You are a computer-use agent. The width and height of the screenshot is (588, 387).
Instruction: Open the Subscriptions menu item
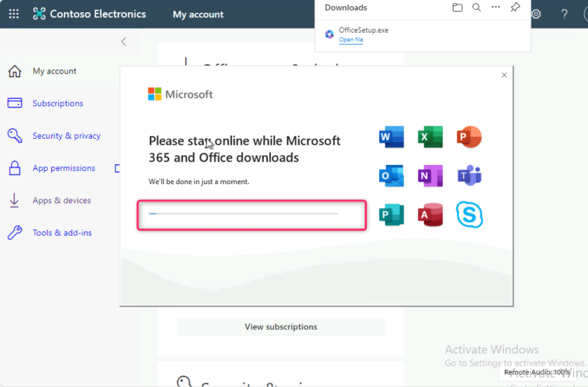pos(57,104)
